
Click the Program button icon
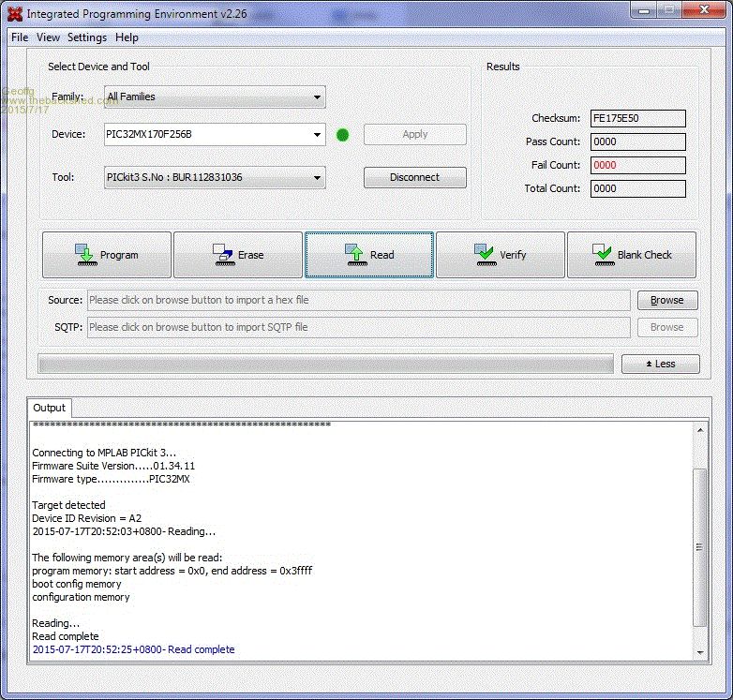click(x=84, y=254)
